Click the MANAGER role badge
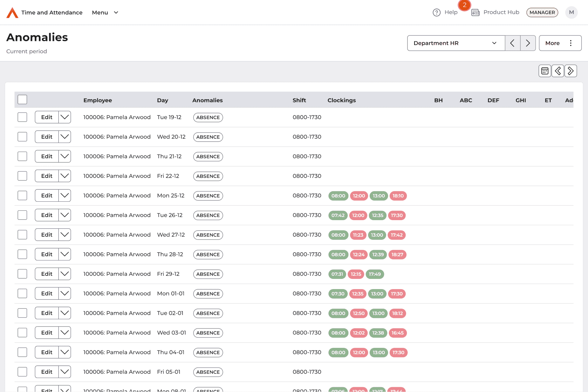 tap(542, 12)
